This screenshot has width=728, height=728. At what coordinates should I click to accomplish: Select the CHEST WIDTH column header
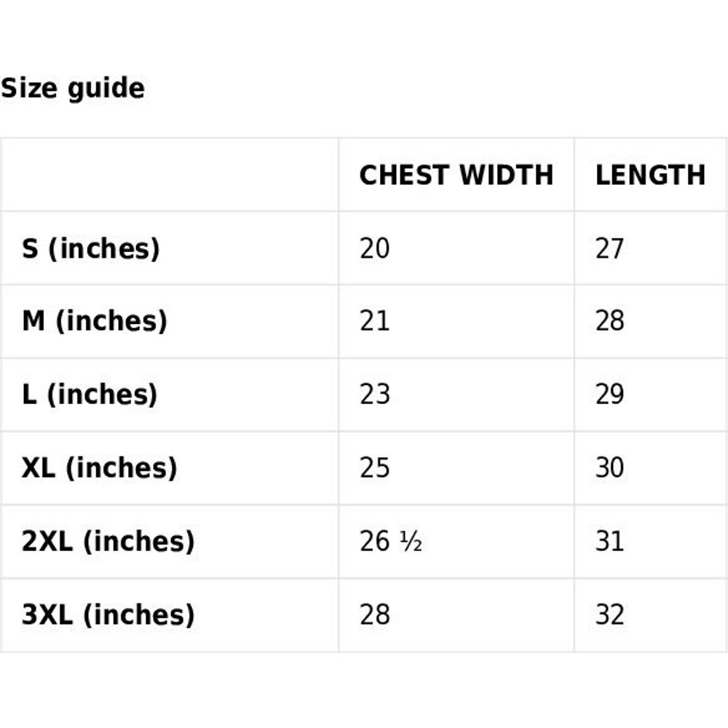456,175
